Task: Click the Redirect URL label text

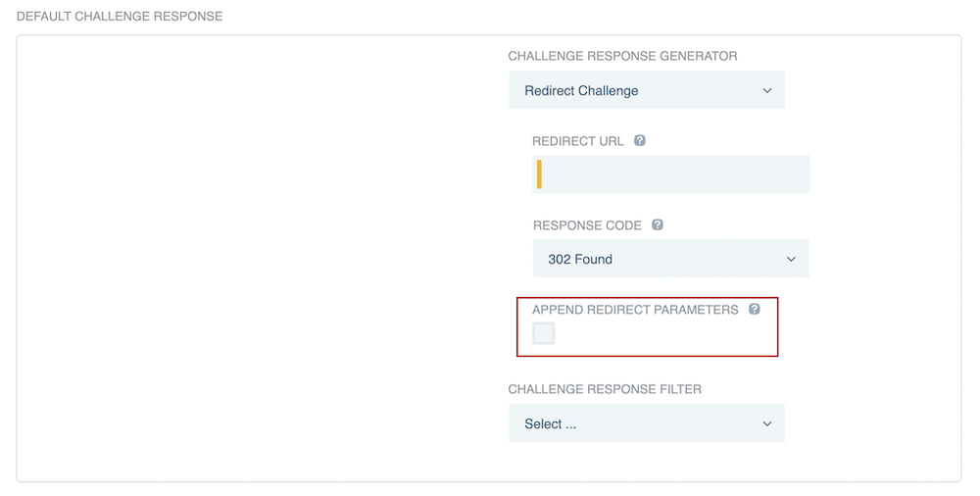Action: (578, 141)
